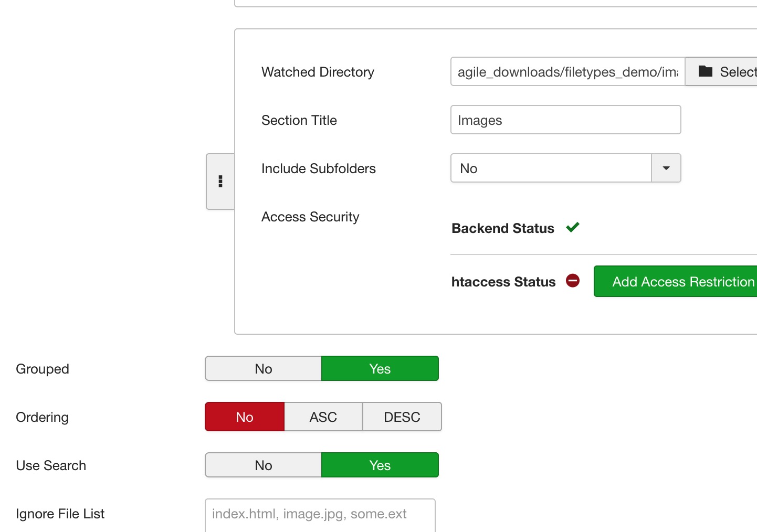Click the folder icon on Select button
The height and width of the screenshot is (532, 757).
click(x=706, y=71)
